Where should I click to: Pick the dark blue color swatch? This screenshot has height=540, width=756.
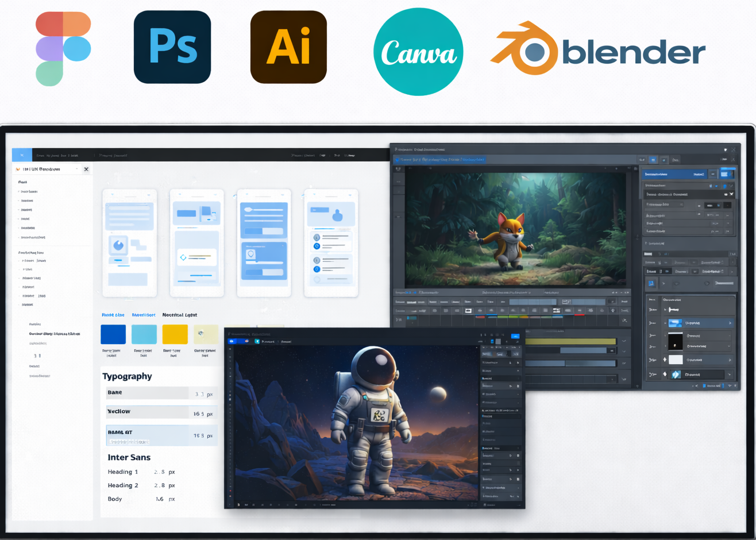(x=113, y=334)
